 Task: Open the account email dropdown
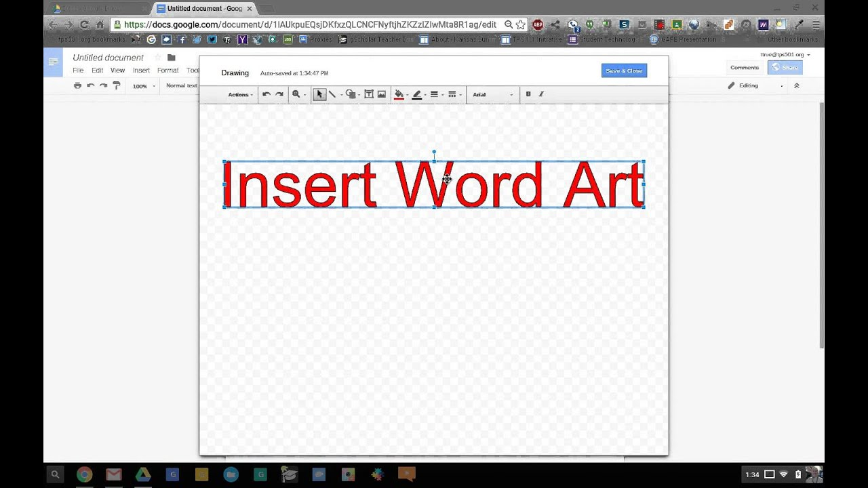tap(785, 54)
